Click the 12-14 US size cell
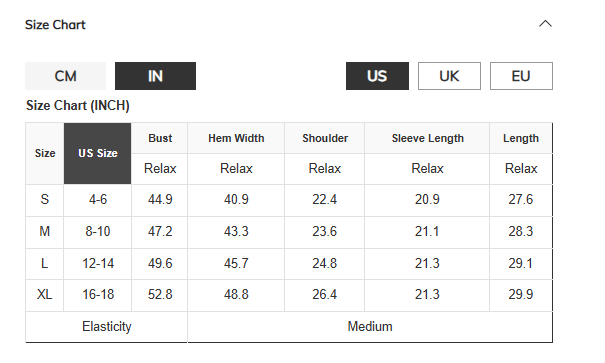Viewport: 605px width, 363px height. coord(98,263)
